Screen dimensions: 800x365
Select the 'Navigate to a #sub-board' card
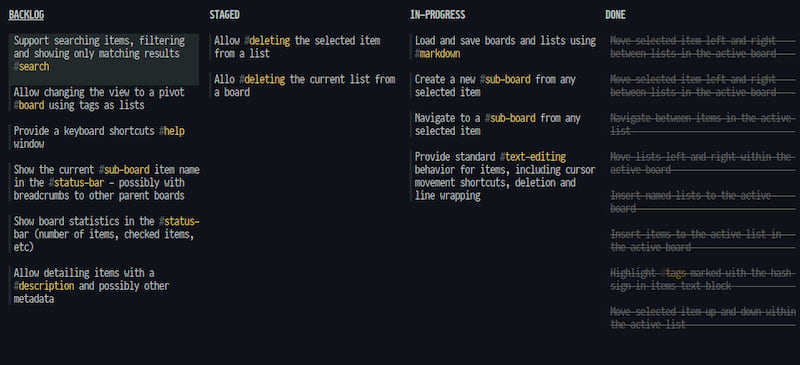(503, 125)
